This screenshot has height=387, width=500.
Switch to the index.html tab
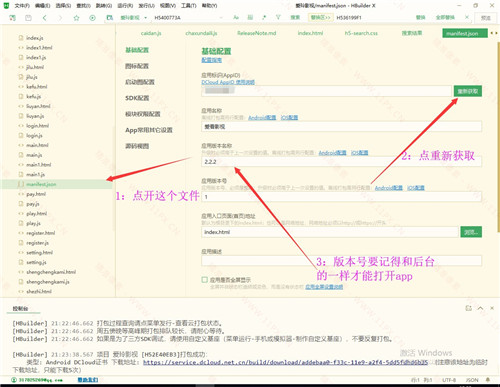(310, 33)
